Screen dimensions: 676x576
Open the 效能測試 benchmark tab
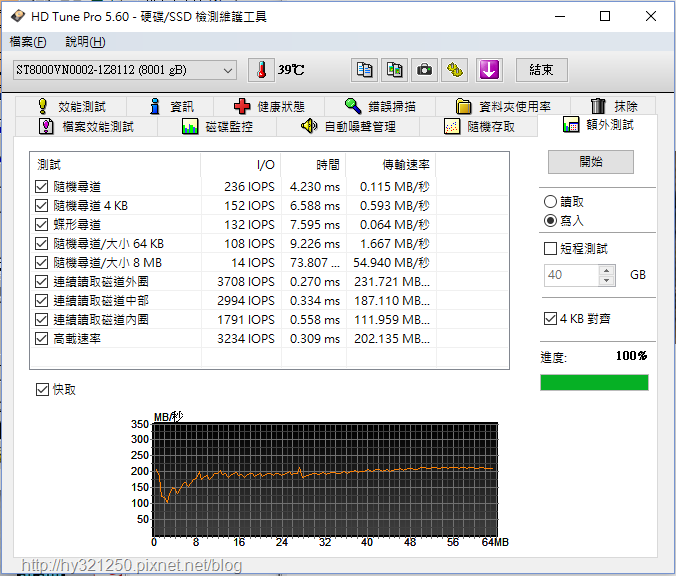[72, 106]
